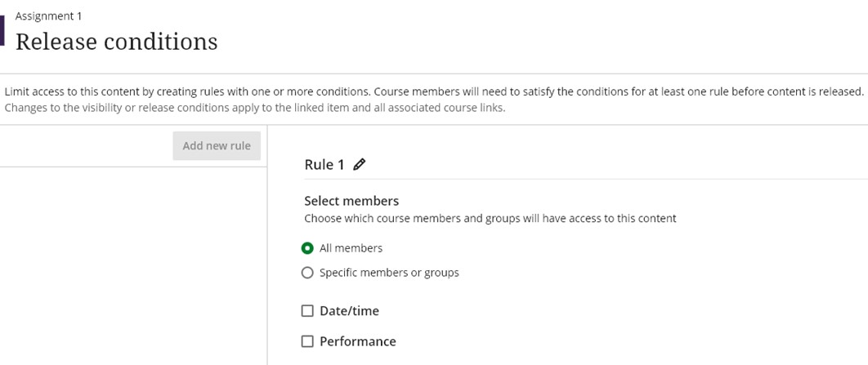868x365 pixels.
Task: Tick the Performance condition checkbox
Action: (307, 341)
